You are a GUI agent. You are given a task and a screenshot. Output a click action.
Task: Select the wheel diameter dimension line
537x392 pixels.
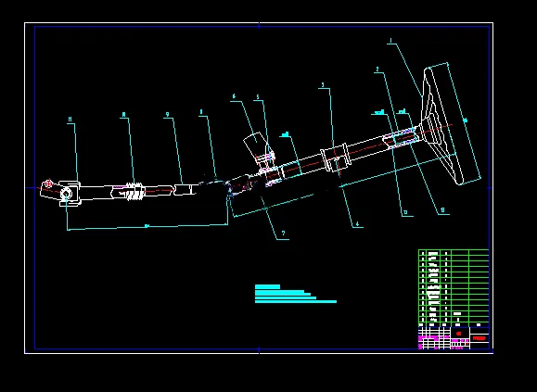click(465, 120)
